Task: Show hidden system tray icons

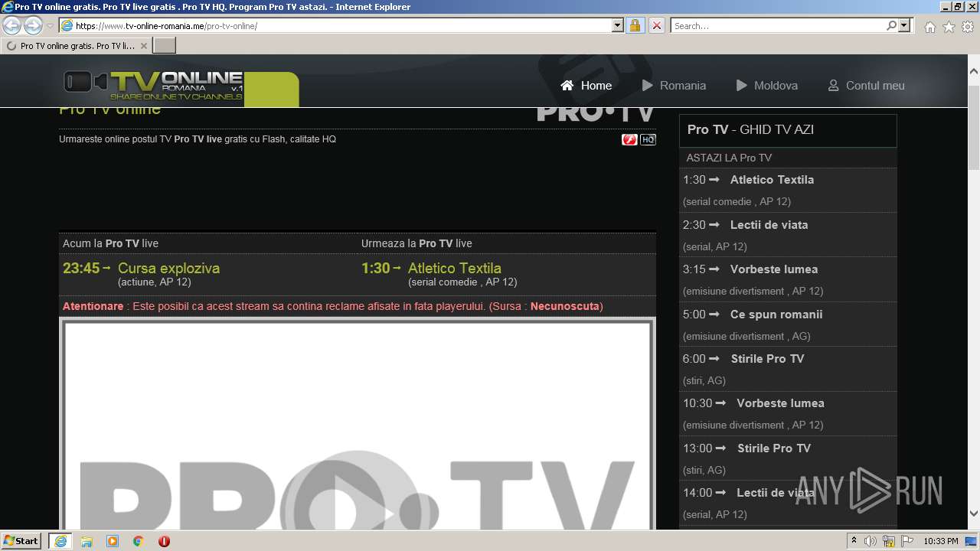Action: pos(854,541)
